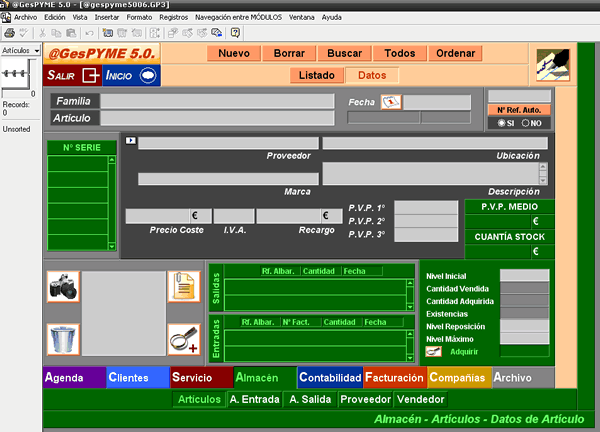Click the undo arrow toolbar icon

pos(89,33)
